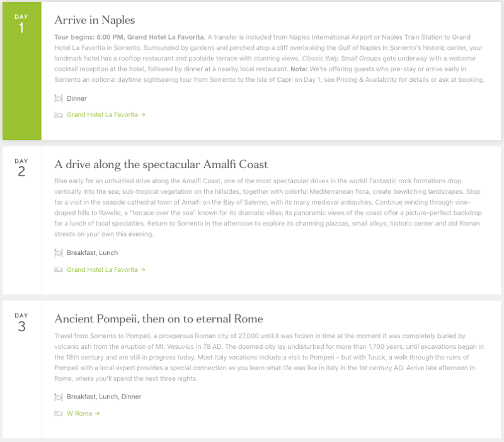The width and height of the screenshot is (504, 442).
Task: Click the bed icon beside W Rome
Action: point(59,414)
